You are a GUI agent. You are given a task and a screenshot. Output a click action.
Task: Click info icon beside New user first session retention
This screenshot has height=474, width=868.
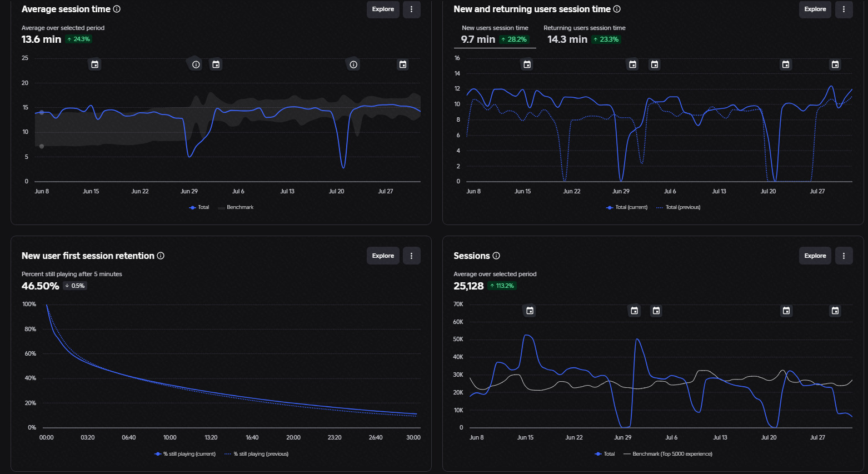point(161,256)
